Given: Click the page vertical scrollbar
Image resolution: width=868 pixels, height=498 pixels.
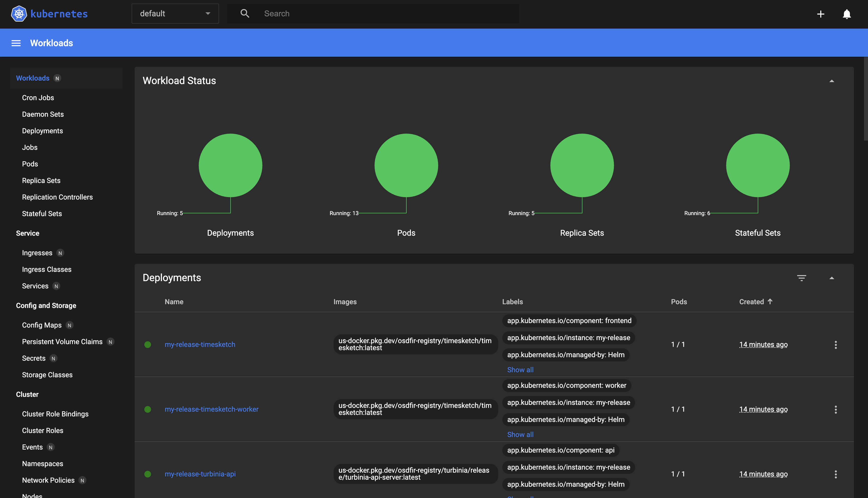Looking at the screenshot, I should pos(865,99).
